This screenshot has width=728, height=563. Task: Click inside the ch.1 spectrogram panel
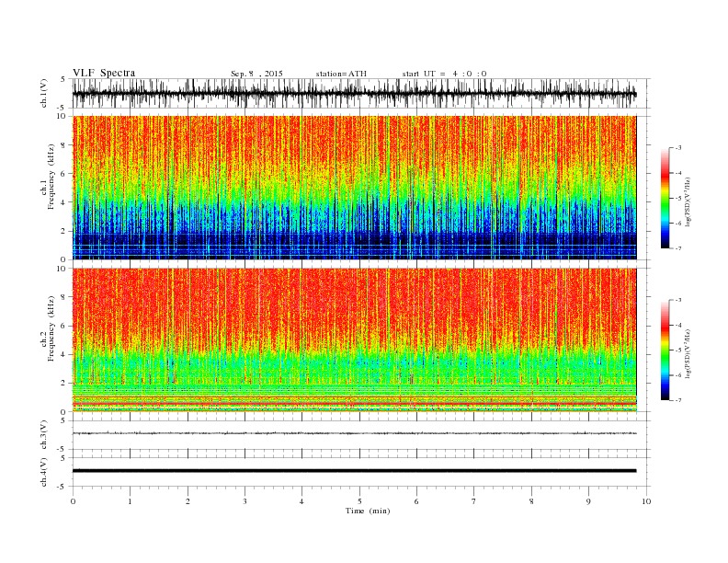[x=354, y=188]
